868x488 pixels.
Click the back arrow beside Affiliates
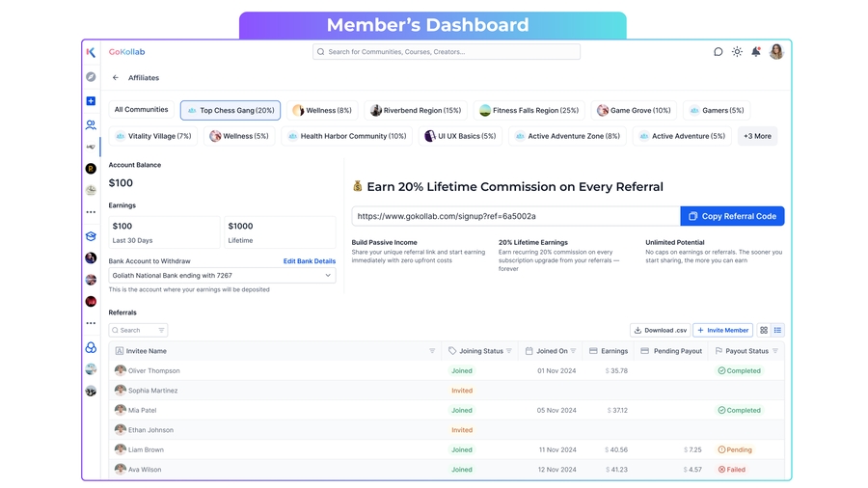tap(116, 78)
